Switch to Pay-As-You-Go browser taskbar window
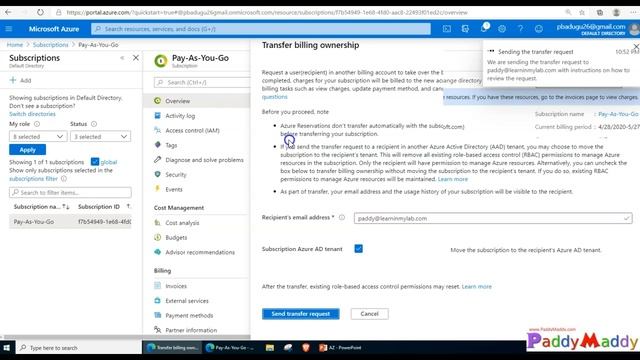 click(231, 348)
